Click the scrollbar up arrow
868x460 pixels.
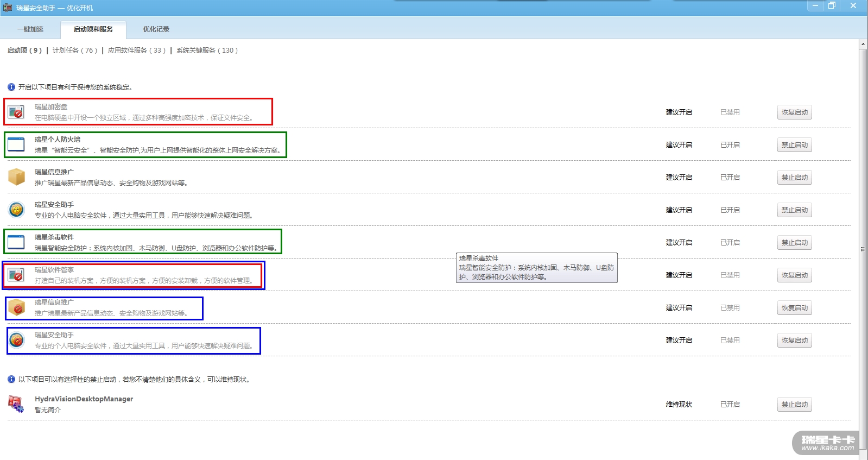point(863,44)
